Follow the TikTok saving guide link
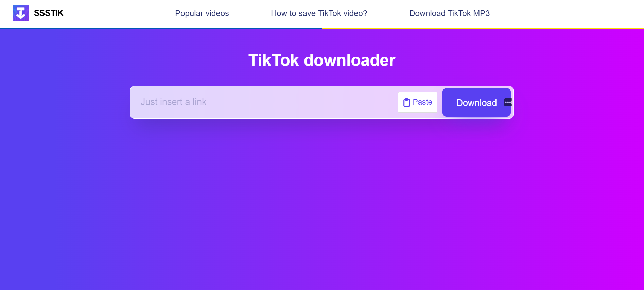The height and width of the screenshot is (290, 644). [x=319, y=13]
